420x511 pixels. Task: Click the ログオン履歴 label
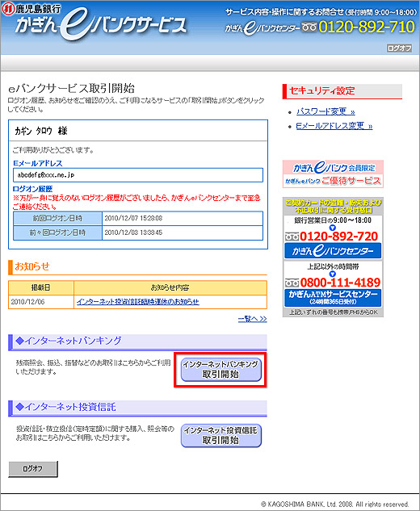pyautogui.click(x=32, y=189)
